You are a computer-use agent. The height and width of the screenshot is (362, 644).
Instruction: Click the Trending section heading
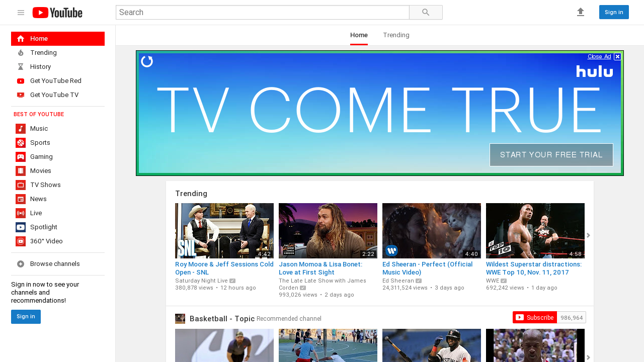(x=191, y=194)
